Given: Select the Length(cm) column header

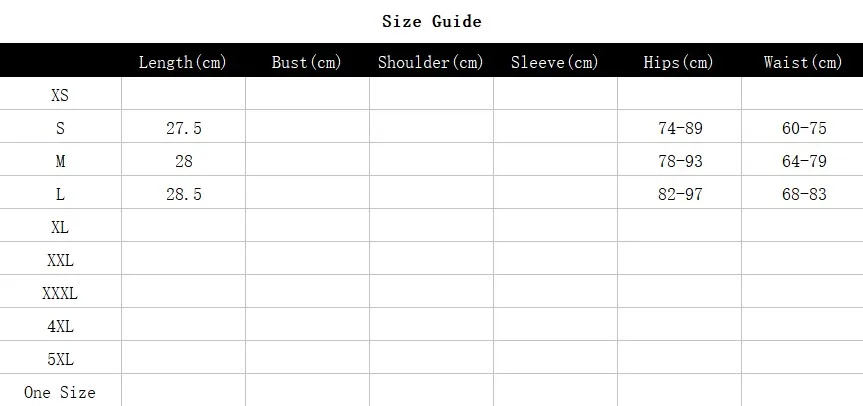Looking at the screenshot, I should (183, 62).
